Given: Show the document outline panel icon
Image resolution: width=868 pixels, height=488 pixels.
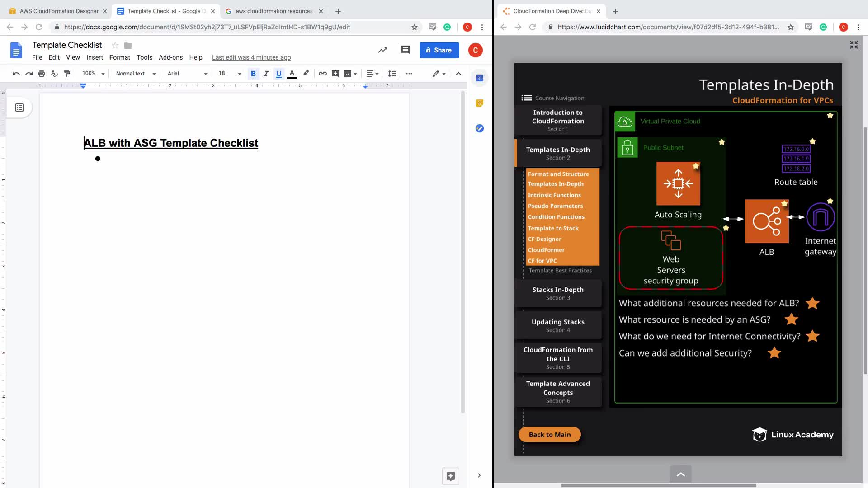Looking at the screenshot, I should (19, 108).
